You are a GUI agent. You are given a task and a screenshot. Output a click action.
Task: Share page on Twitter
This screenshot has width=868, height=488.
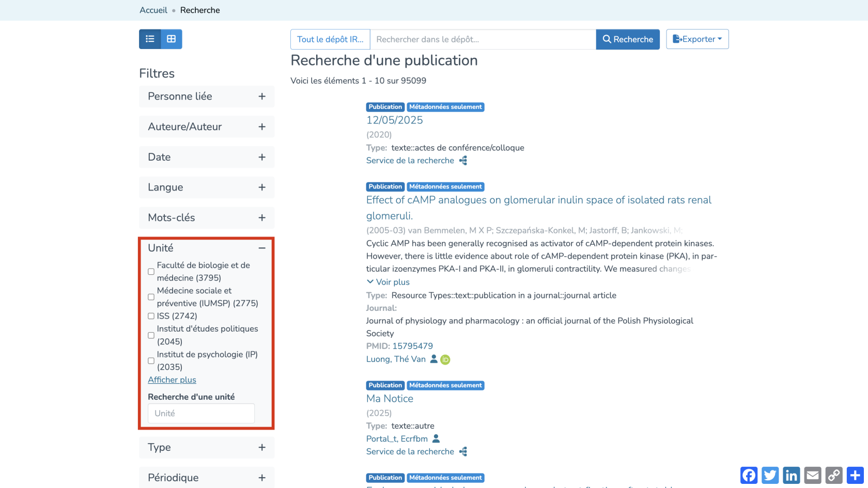pos(770,475)
